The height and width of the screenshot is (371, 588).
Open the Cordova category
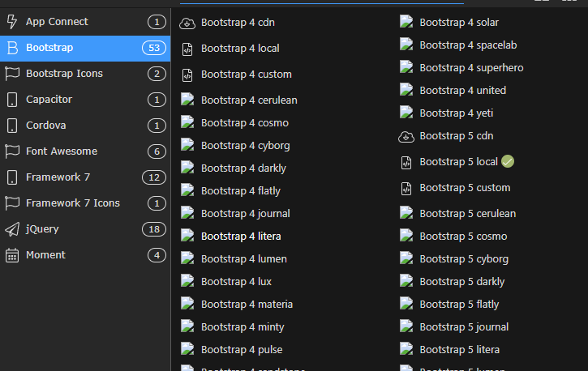[x=85, y=126]
